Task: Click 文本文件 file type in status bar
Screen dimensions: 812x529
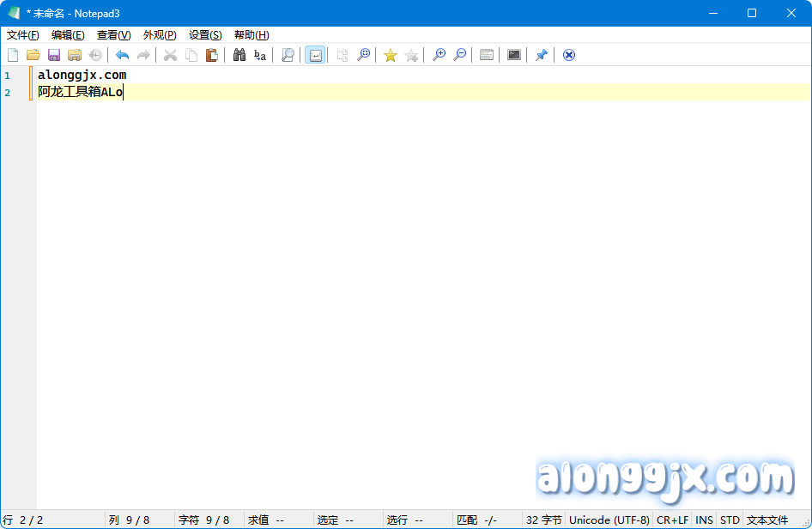Action: tap(767, 520)
